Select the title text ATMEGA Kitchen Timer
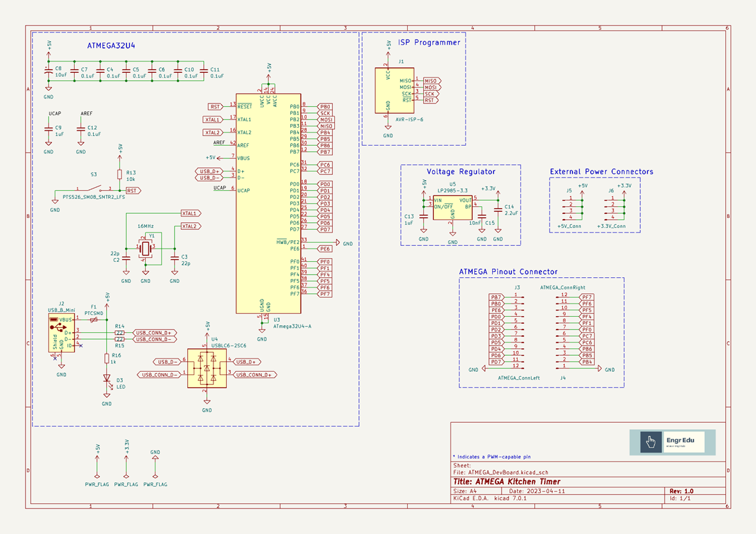 (506, 482)
